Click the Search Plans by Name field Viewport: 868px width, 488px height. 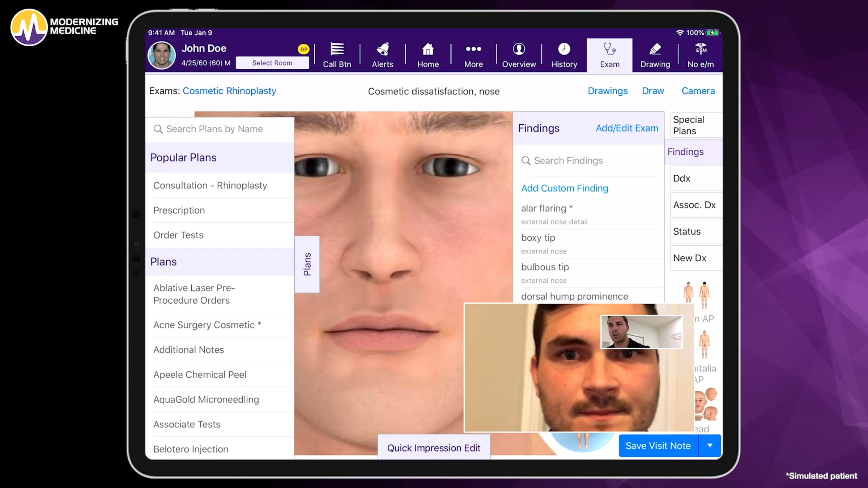220,129
